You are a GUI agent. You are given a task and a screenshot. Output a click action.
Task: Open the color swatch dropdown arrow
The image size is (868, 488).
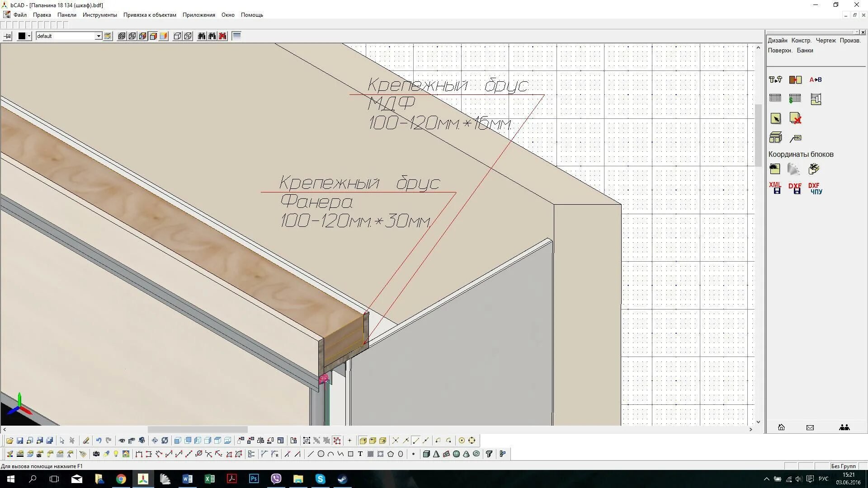(29, 36)
